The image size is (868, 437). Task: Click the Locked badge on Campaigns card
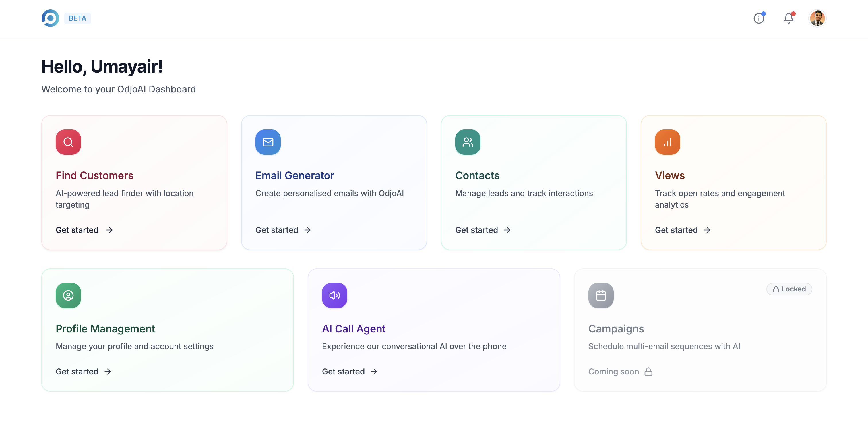pos(789,289)
